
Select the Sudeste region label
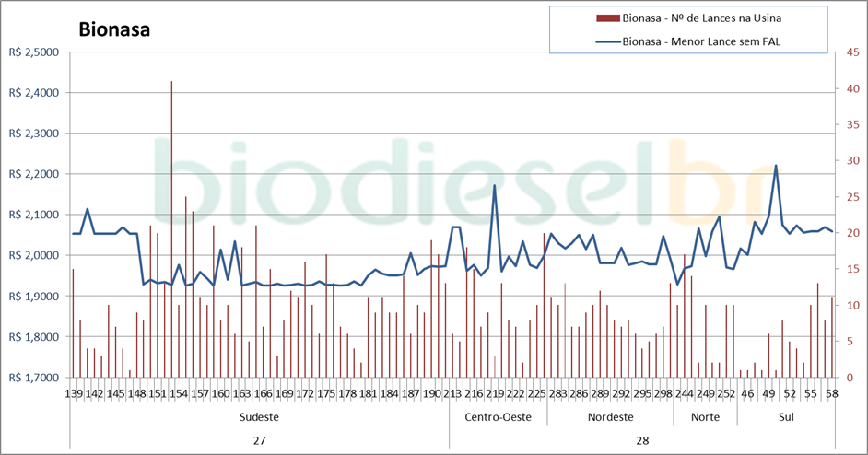tap(259, 417)
